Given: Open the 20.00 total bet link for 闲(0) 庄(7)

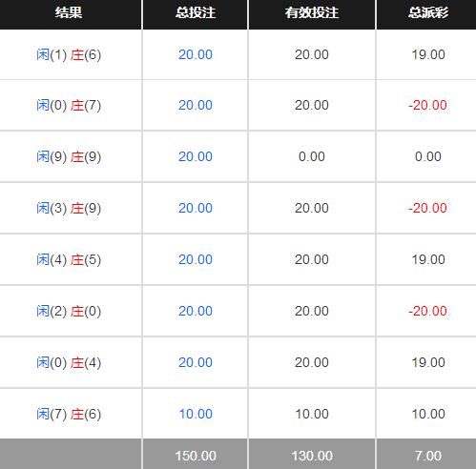Looking at the screenshot, I should tap(196, 105).
